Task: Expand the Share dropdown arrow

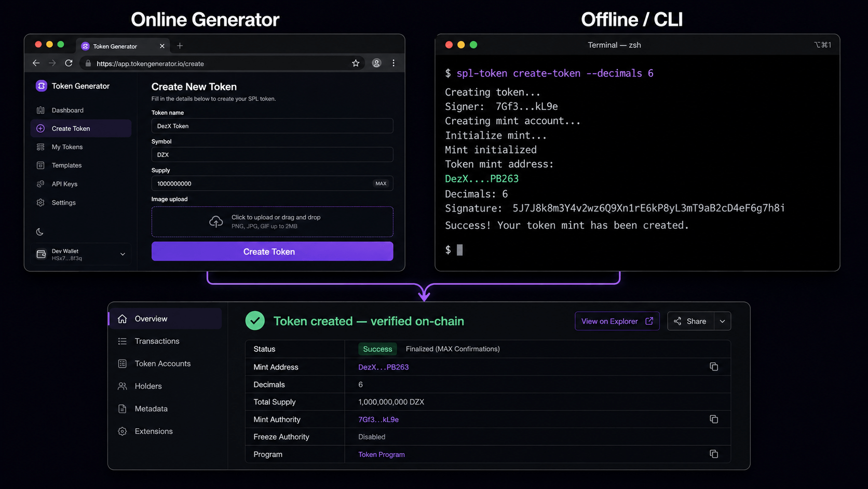Action: (722, 321)
